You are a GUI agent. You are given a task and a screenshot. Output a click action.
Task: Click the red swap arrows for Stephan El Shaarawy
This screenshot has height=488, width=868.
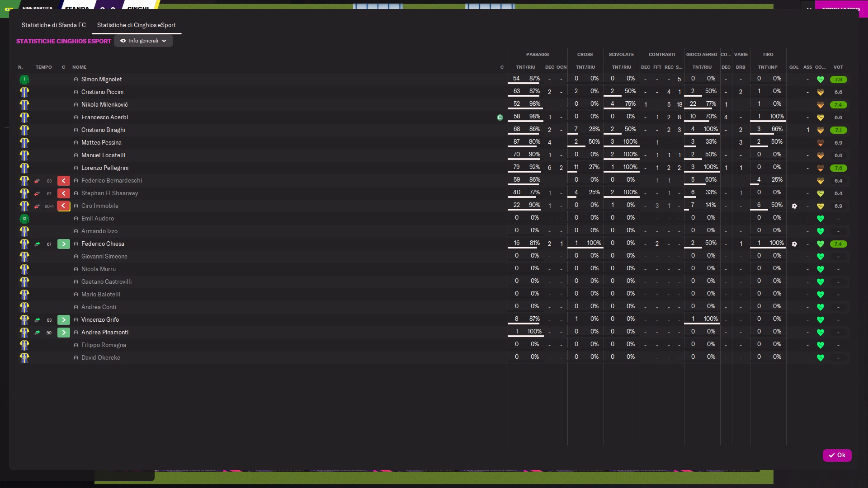point(37,193)
